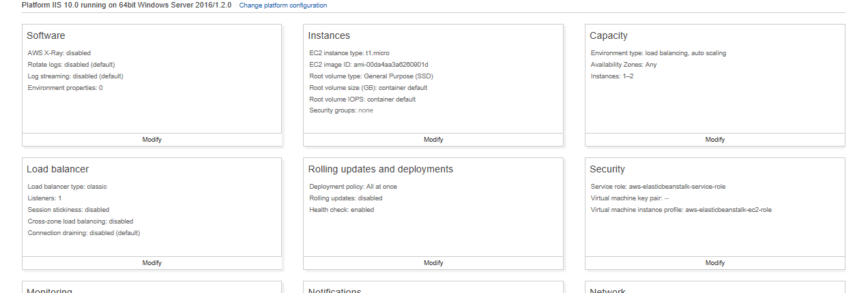The height and width of the screenshot is (293, 868).
Task: Click the Instances card heading
Action: point(329,35)
